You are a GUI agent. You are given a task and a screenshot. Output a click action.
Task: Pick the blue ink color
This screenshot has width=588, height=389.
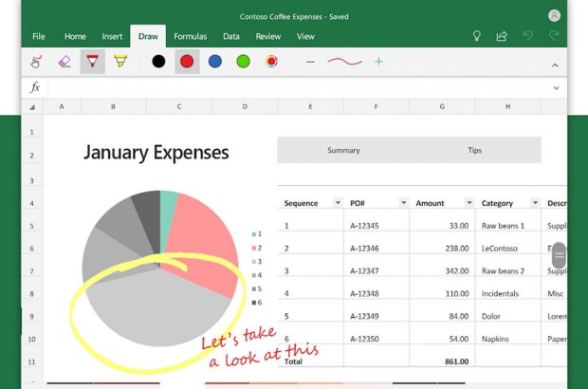click(215, 61)
